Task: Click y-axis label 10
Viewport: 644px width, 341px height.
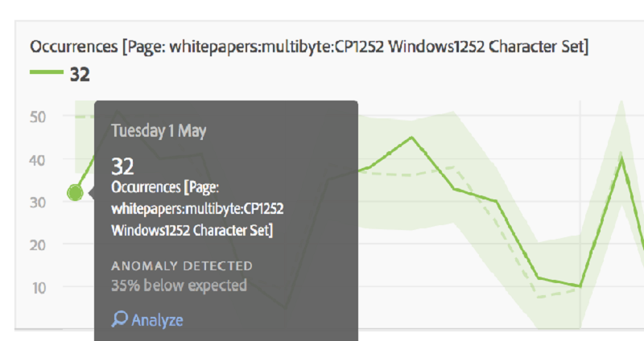Action: coord(38,287)
